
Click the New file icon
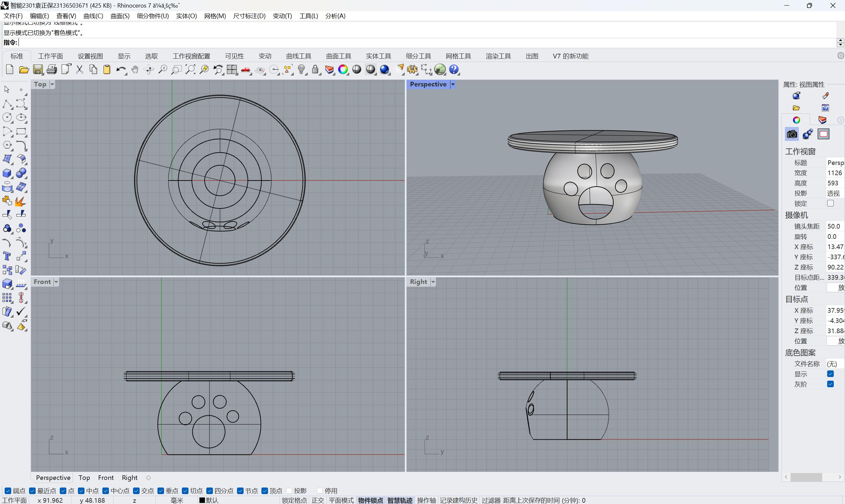[x=10, y=70]
